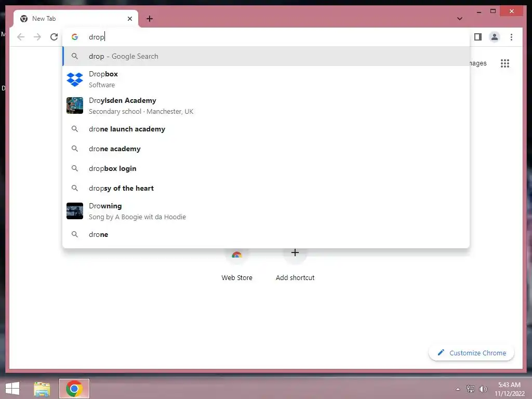
Task: Choose 'drop - Google Search' suggestion
Action: pos(266,56)
